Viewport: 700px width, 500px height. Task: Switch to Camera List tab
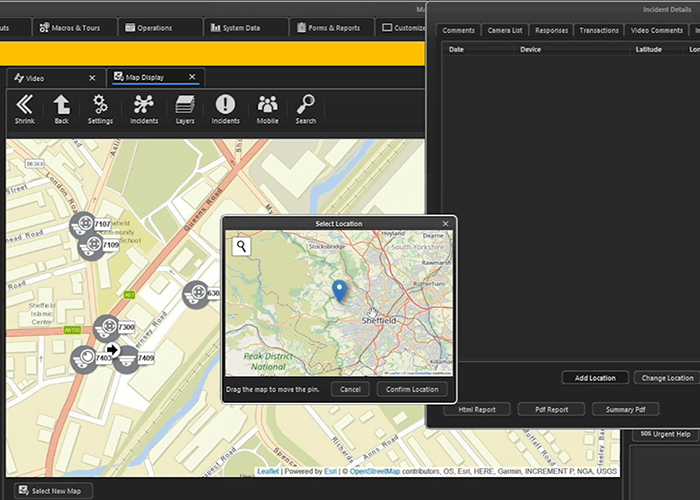505,30
